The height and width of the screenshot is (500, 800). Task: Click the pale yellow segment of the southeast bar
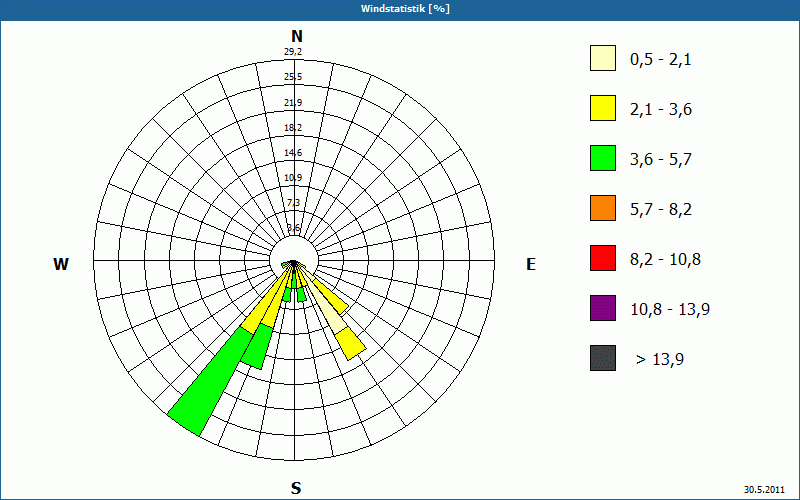329,312
